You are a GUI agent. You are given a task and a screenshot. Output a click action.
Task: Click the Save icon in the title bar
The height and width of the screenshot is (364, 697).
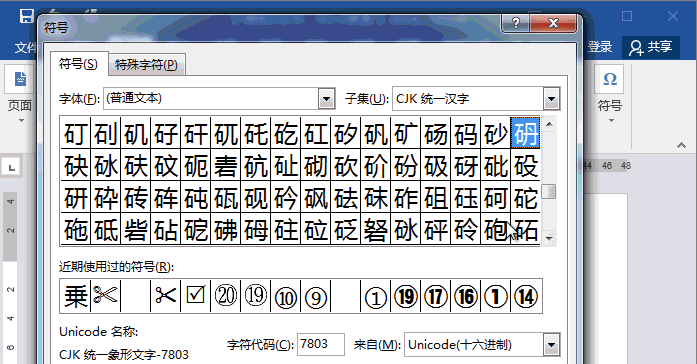[26, 16]
